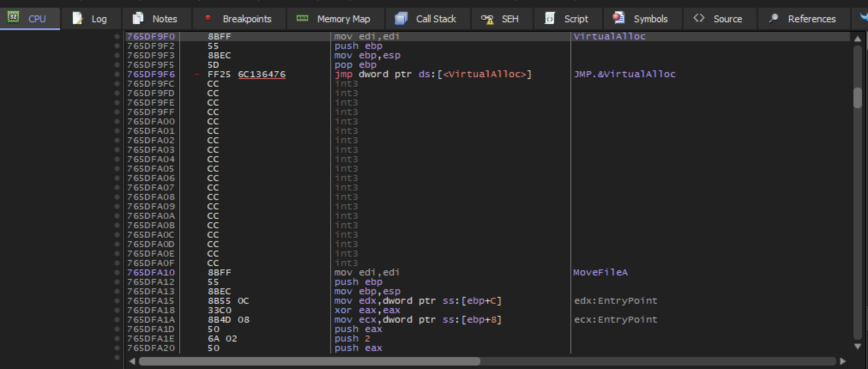The width and height of the screenshot is (868, 369).
Task: Click the JMP.&VirtualAlloc comment
Action: (x=625, y=74)
